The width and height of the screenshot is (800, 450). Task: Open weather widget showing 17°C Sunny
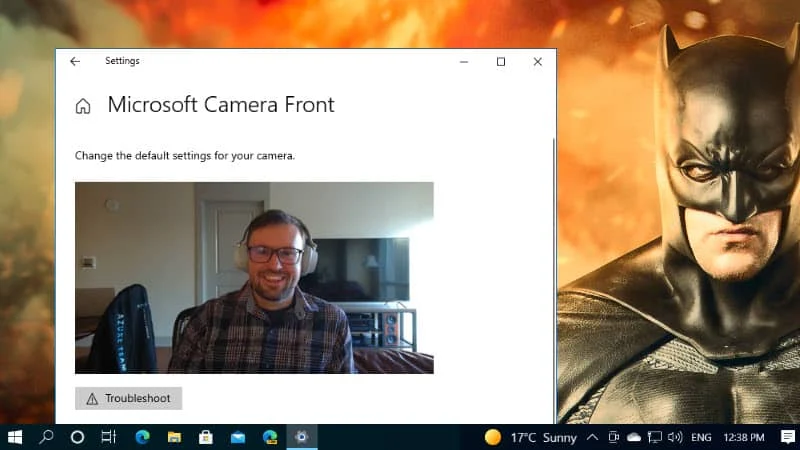(x=530, y=438)
